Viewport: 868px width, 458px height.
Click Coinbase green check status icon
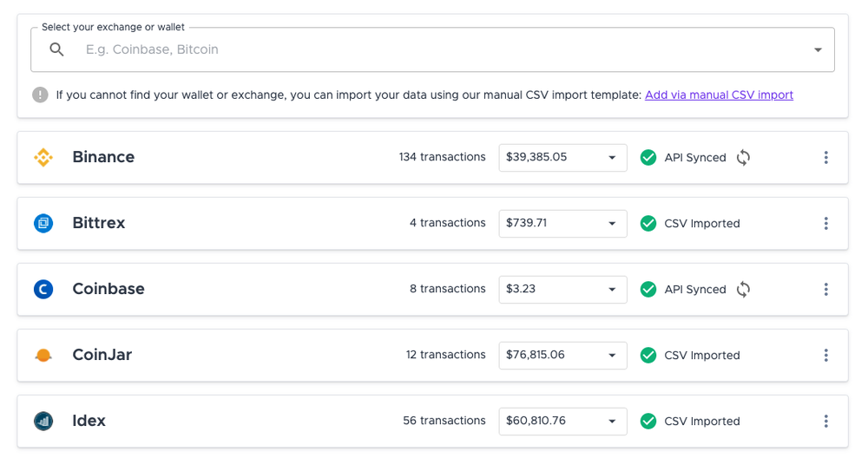pyautogui.click(x=648, y=290)
